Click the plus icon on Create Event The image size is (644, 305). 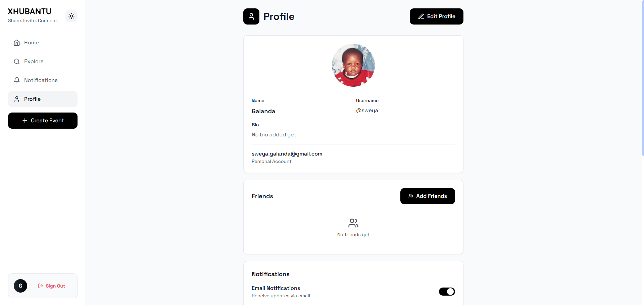coord(25,121)
